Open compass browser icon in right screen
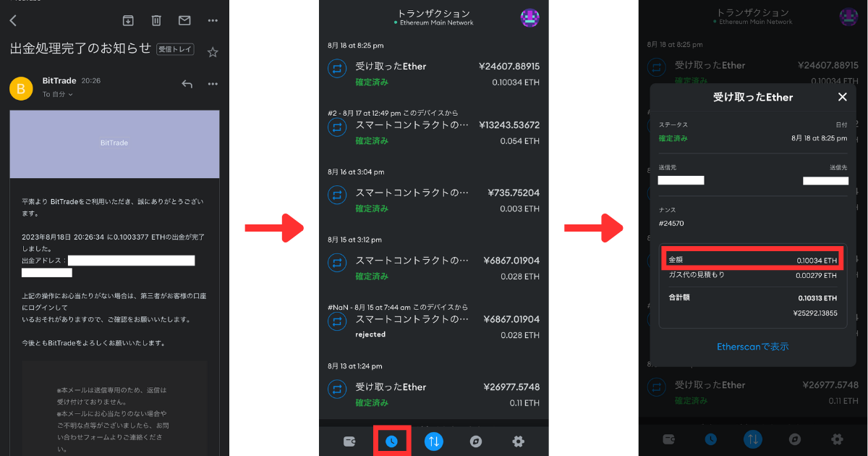 (x=795, y=439)
